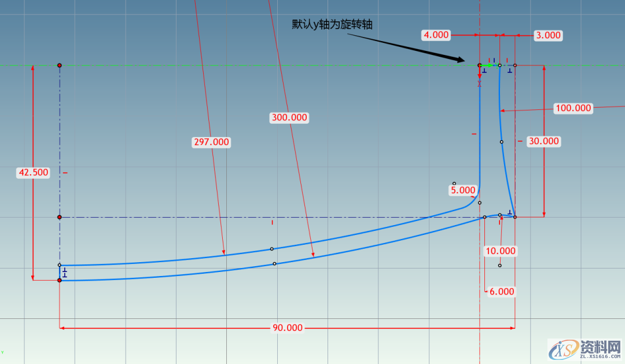Image resolution: width=625 pixels, height=364 pixels.
Task: Select the red anchor point at bottom-left curve end
Action: pyautogui.click(x=60, y=280)
